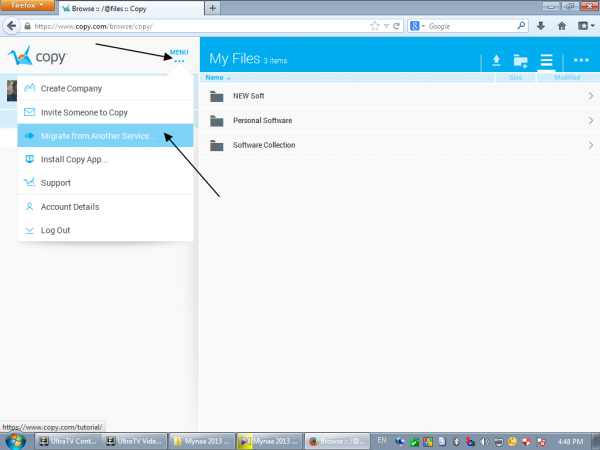The image size is (600, 450).
Task: Switch to UltraTV Cont... taskbar window
Action: pyautogui.click(x=68, y=441)
